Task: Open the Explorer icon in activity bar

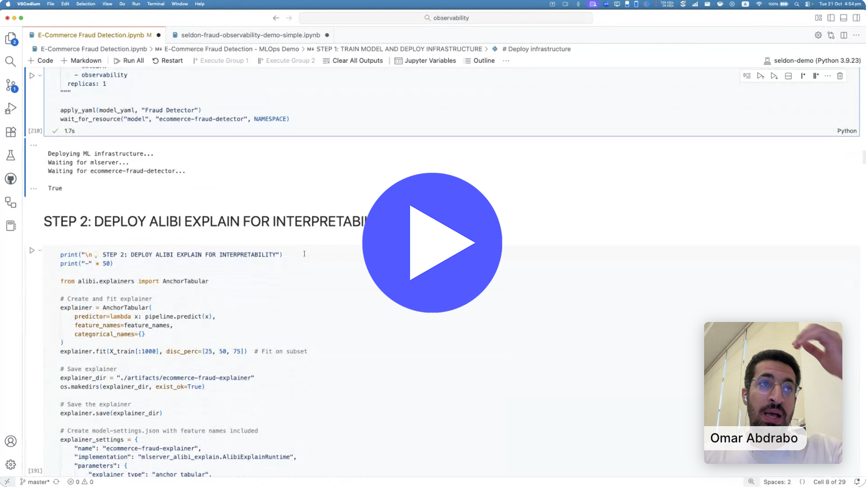Action: tap(10, 39)
